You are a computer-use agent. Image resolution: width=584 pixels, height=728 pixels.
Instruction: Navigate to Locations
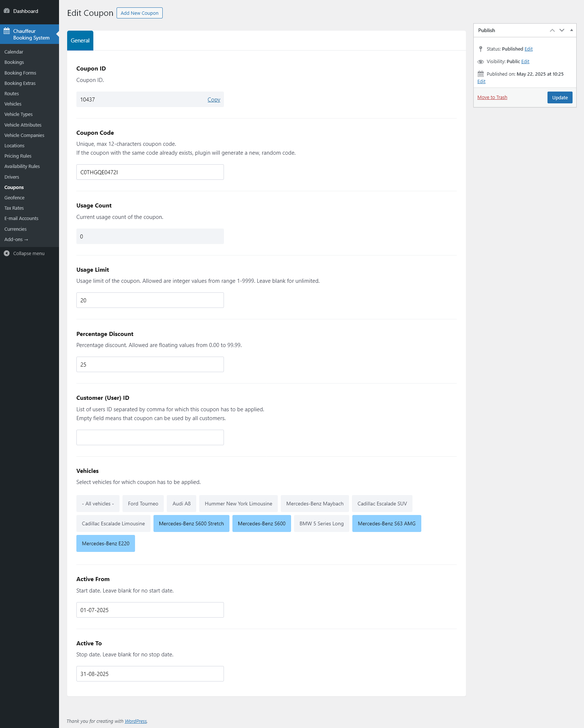tap(14, 146)
